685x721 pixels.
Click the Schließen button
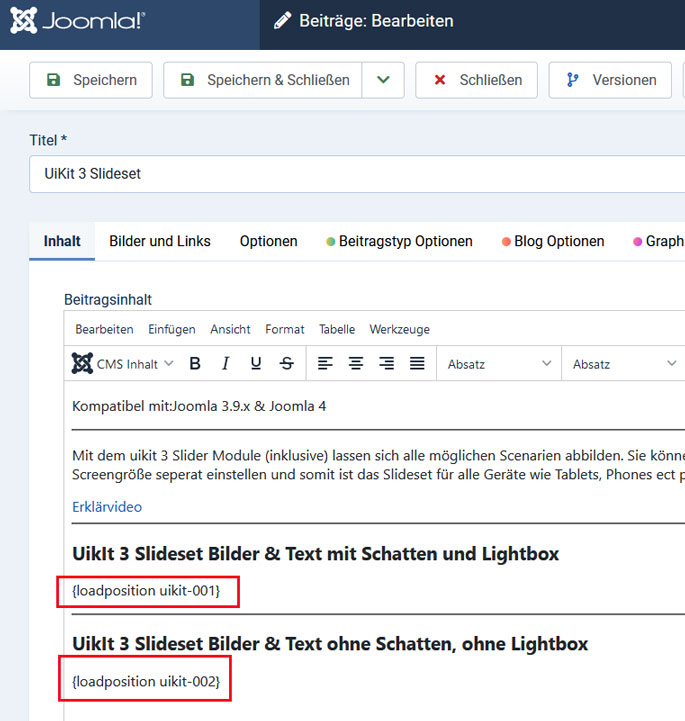(x=476, y=80)
